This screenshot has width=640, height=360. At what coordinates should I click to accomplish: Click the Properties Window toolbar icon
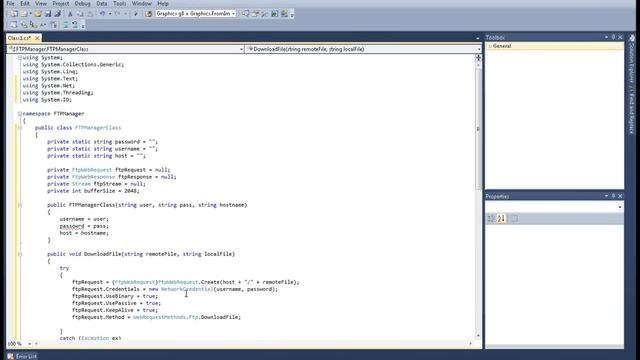pyautogui.click(x=255, y=14)
